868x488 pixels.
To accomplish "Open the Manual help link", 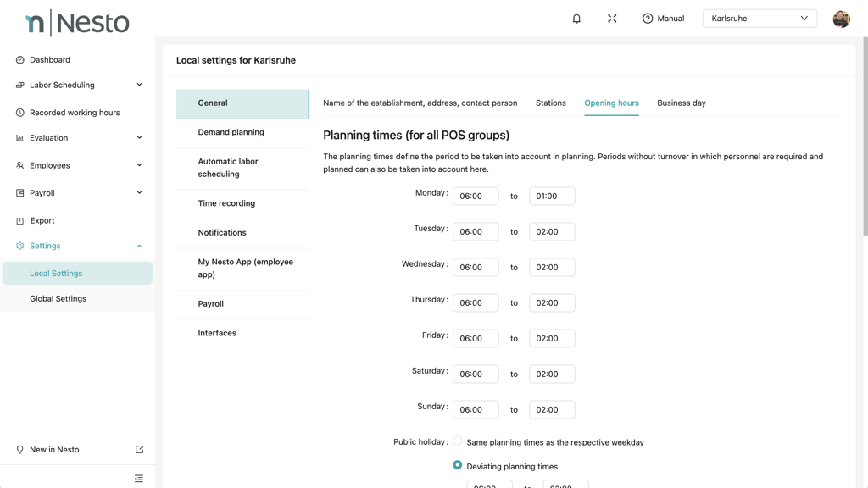I will [x=663, y=19].
